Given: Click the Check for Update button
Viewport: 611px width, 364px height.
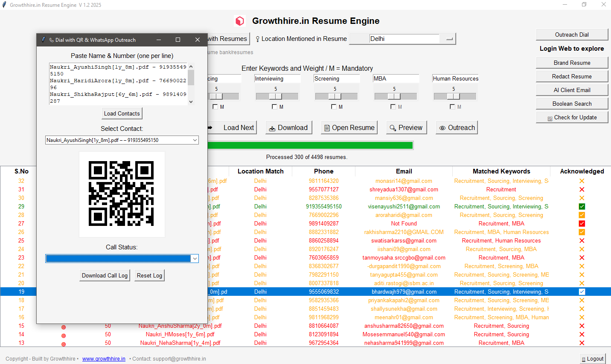Looking at the screenshot, I should pyautogui.click(x=572, y=117).
